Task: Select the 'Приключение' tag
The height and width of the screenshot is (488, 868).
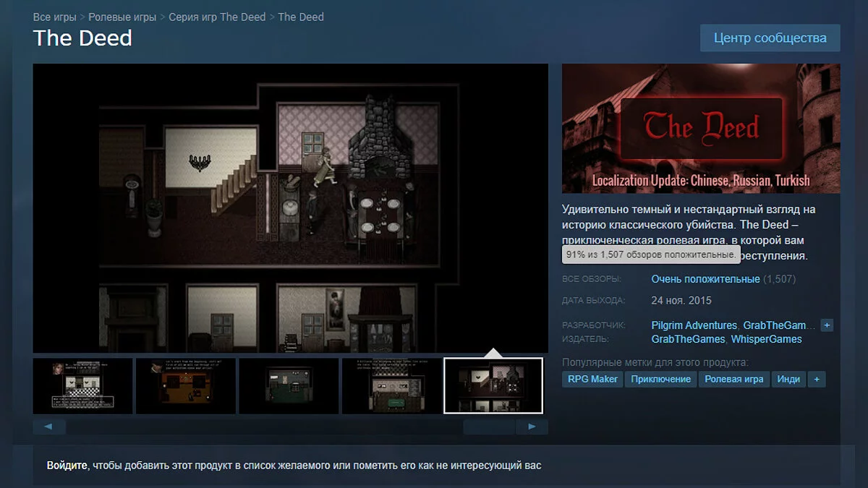Action: 660,379
